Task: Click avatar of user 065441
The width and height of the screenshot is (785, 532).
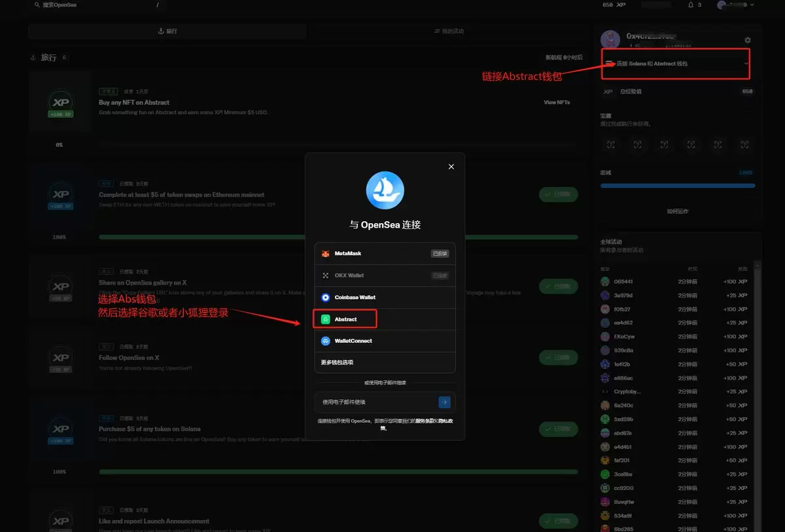Action: (605, 281)
